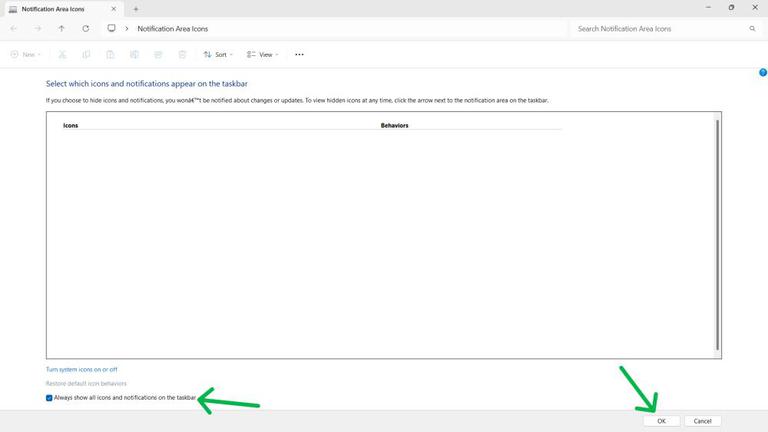
Task: Click the monitor icon in address bar
Action: tap(112, 28)
